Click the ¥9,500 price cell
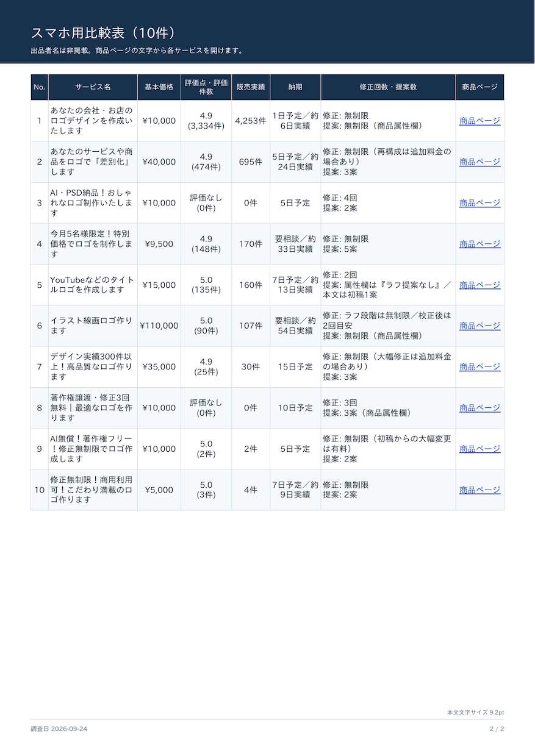The width and height of the screenshot is (535, 756). pos(159,244)
